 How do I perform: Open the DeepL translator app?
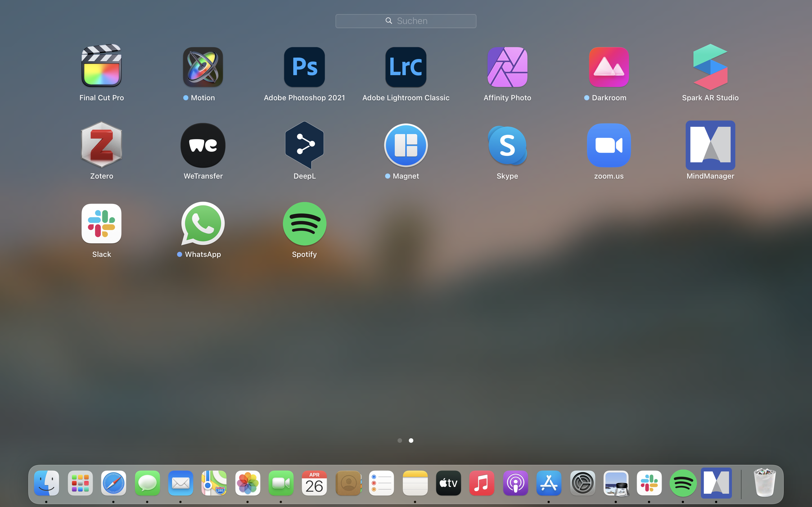click(x=304, y=145)
